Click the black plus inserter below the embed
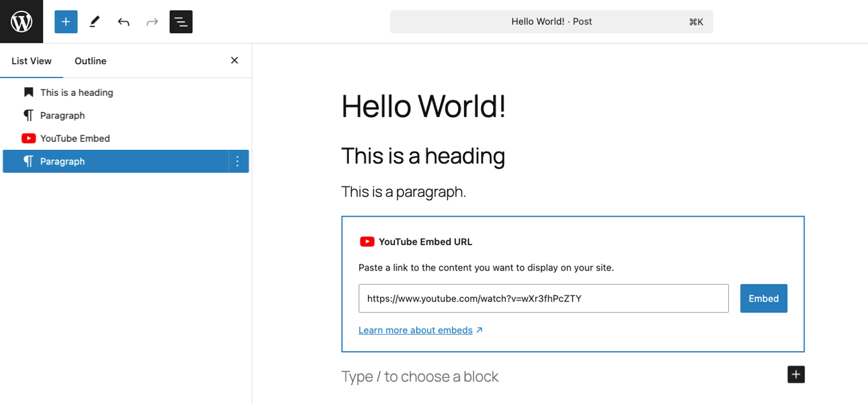The width and height of the screenshot is (868, 404). click(x=796, y=374)
